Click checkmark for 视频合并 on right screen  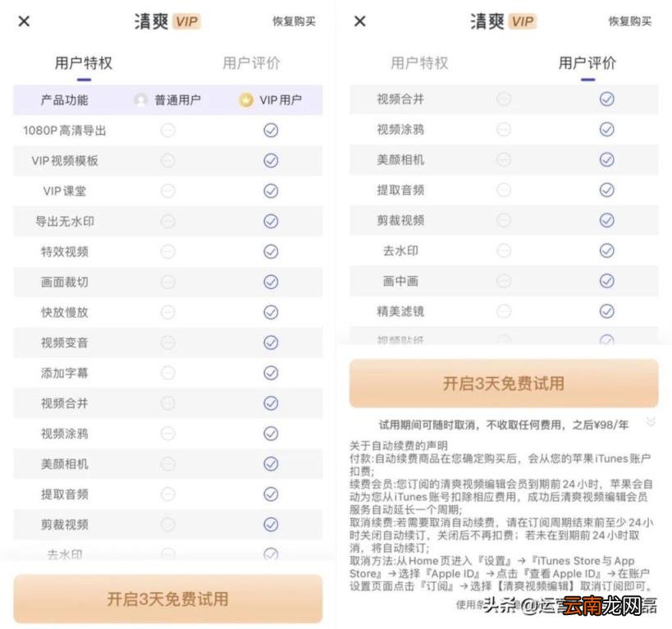(x=607, y=99)
